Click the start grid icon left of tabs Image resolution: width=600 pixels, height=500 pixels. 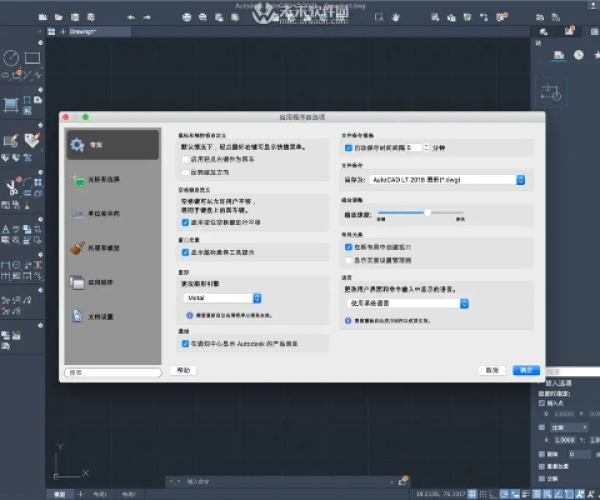click(x=51, y=32)
